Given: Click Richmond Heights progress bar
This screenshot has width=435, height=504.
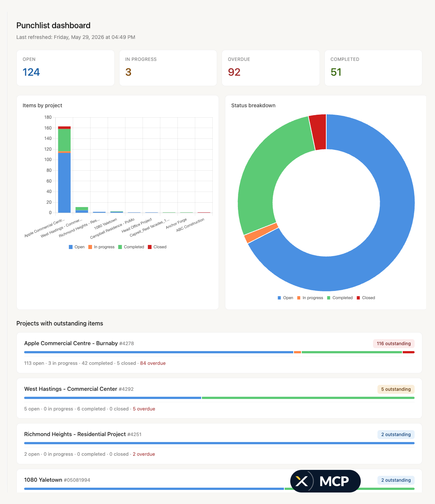Looking at the screenshot, I should click(x=219, y=443).
